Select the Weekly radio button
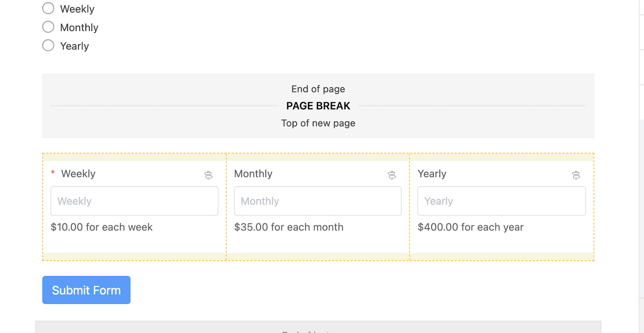The width and height of the screenshot is (644, 333). (x=48, y=8)
